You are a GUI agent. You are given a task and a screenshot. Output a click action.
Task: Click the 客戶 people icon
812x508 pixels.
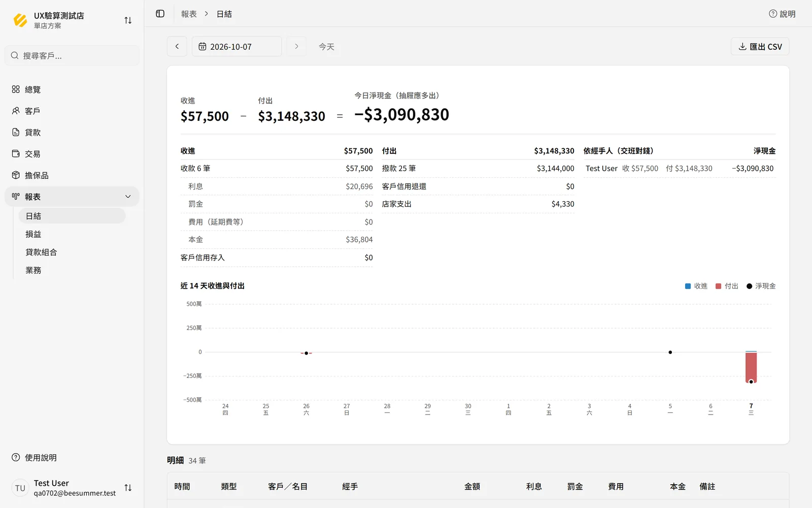pos(16,111)
